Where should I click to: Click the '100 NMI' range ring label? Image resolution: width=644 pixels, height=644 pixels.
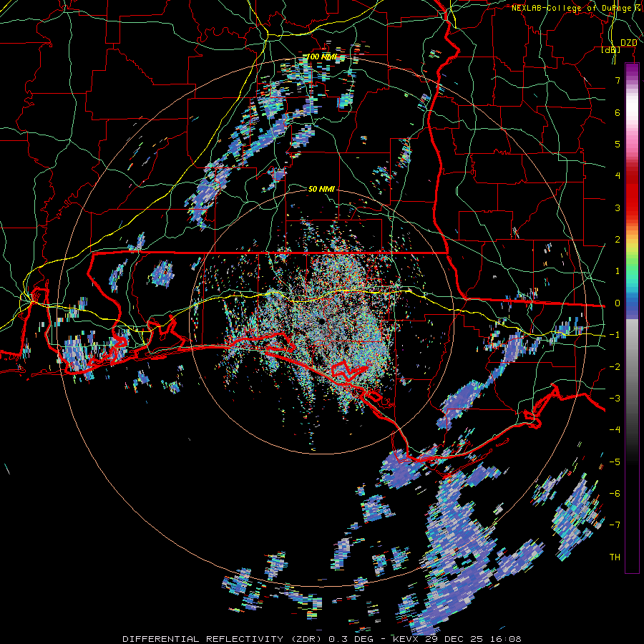[321, 57]
